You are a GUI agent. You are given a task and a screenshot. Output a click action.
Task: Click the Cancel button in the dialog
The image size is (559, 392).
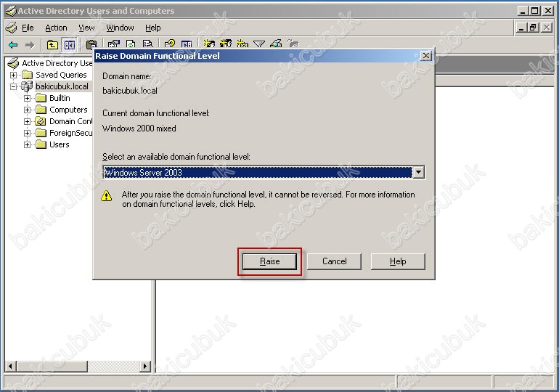pyautogui.click(x=335, y=261)
